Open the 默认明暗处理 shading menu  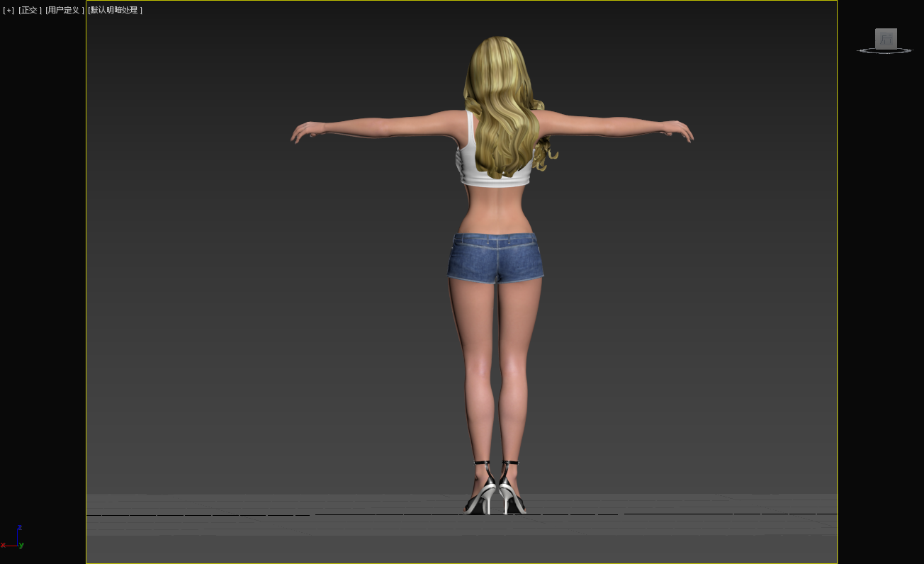click(115, 10)
